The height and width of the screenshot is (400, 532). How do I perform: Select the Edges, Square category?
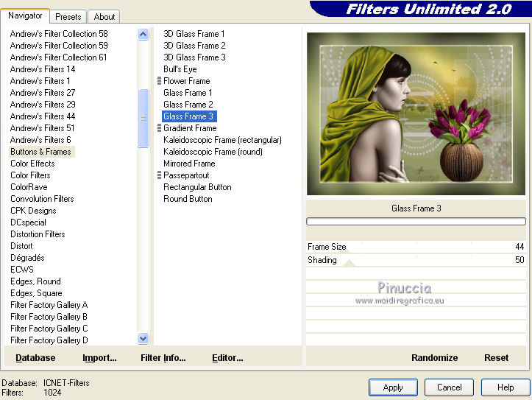coord(36,293)
